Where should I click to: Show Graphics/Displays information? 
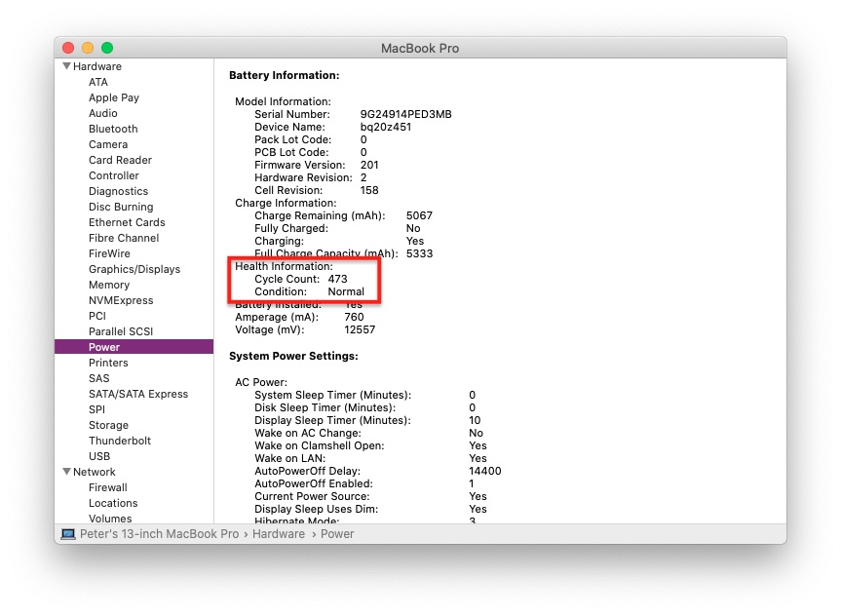coord(134,269)
